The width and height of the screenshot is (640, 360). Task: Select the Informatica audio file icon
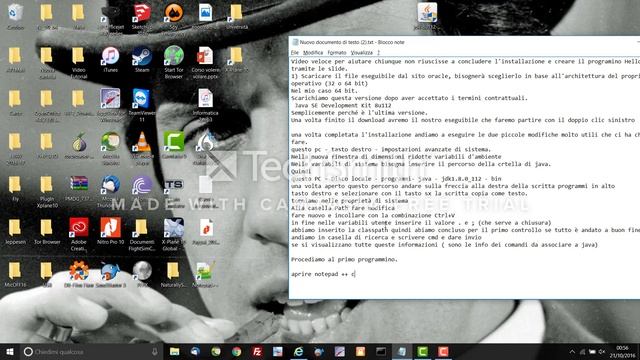point(205,105)
